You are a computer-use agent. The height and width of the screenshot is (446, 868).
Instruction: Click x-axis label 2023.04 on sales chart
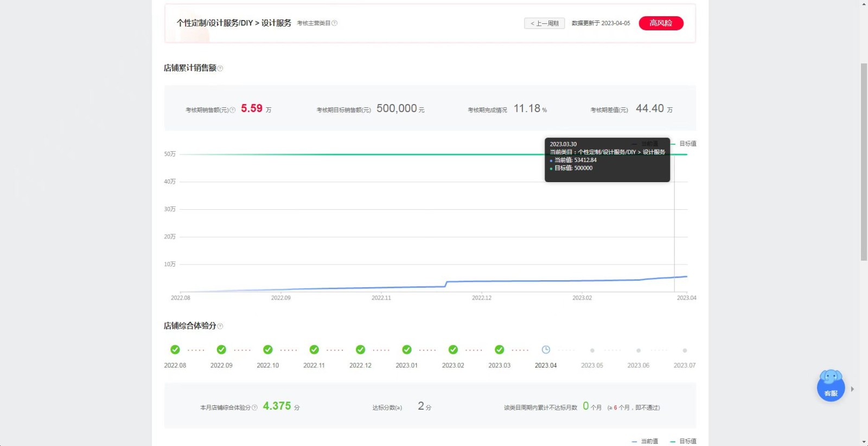coord(686,298)
